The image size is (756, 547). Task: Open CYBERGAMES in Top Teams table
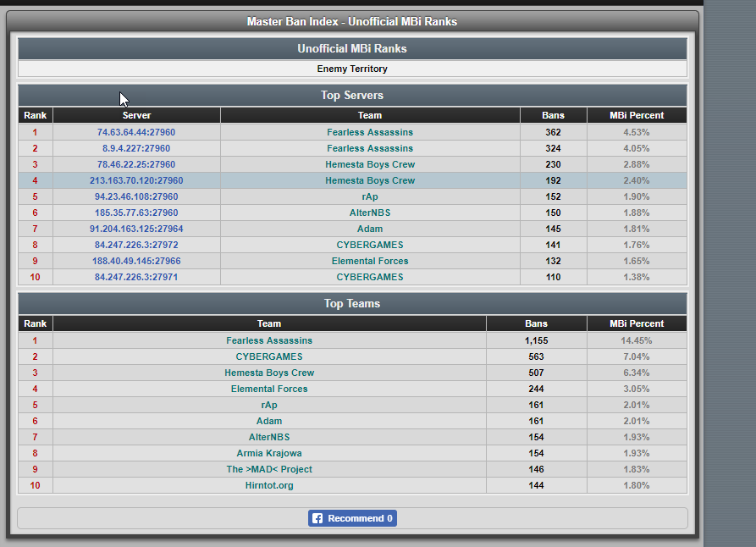coord(269,356)
